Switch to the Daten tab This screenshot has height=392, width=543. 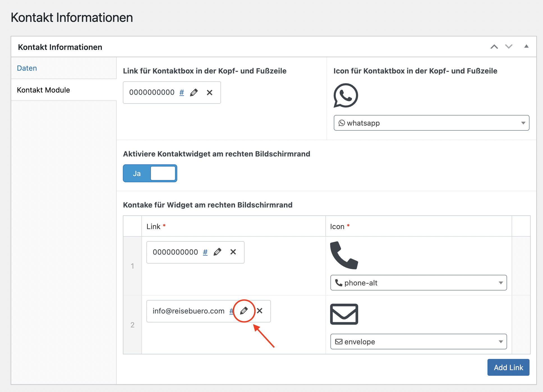[x=27, y=68]
